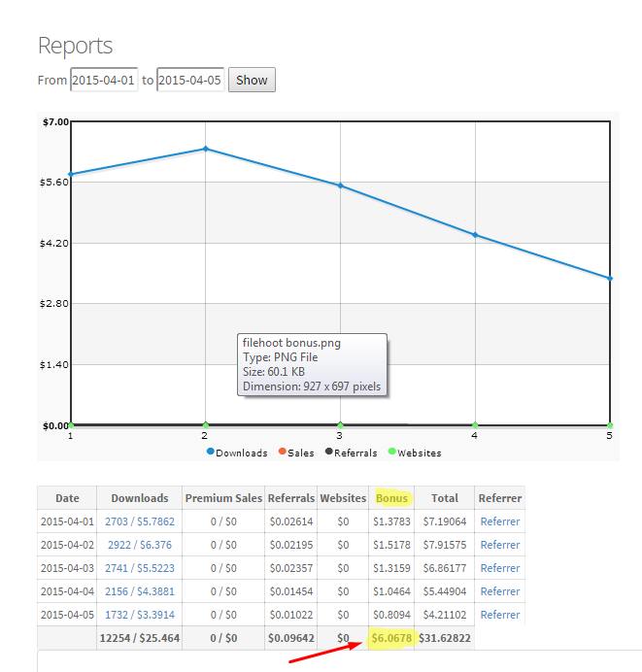Screen dimensions: 642x672
Task: Open Referrer link for 2015-04-03
Action: coord(500,568)
